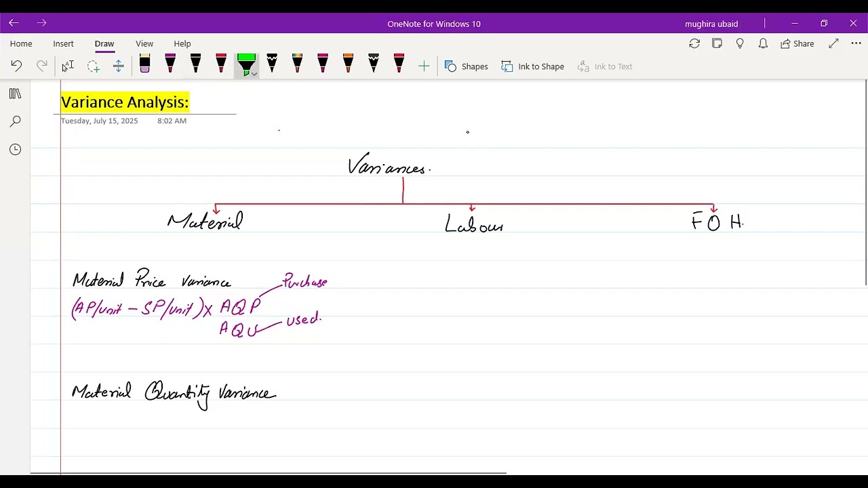Screen dimensions: 868x488
Task: Choose the black pen right of the orange pen
Action: click(x=374, y=64)
